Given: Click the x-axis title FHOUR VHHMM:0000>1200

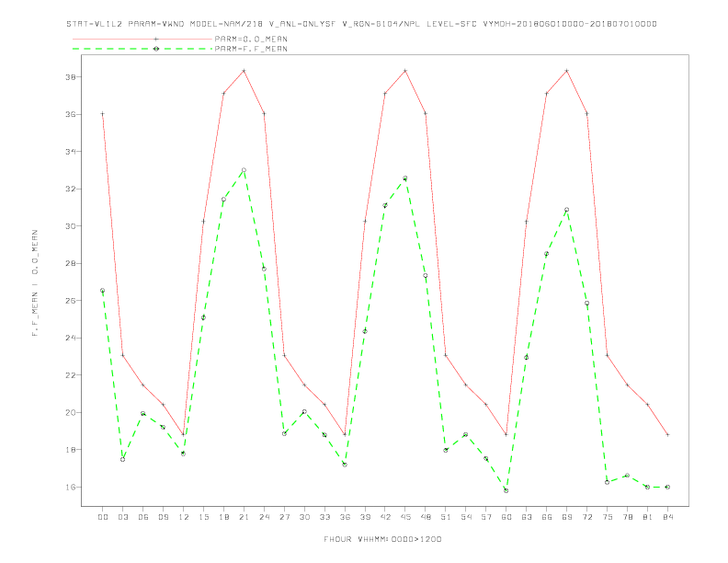Looking at the screenshot, I should click(382, 539).
